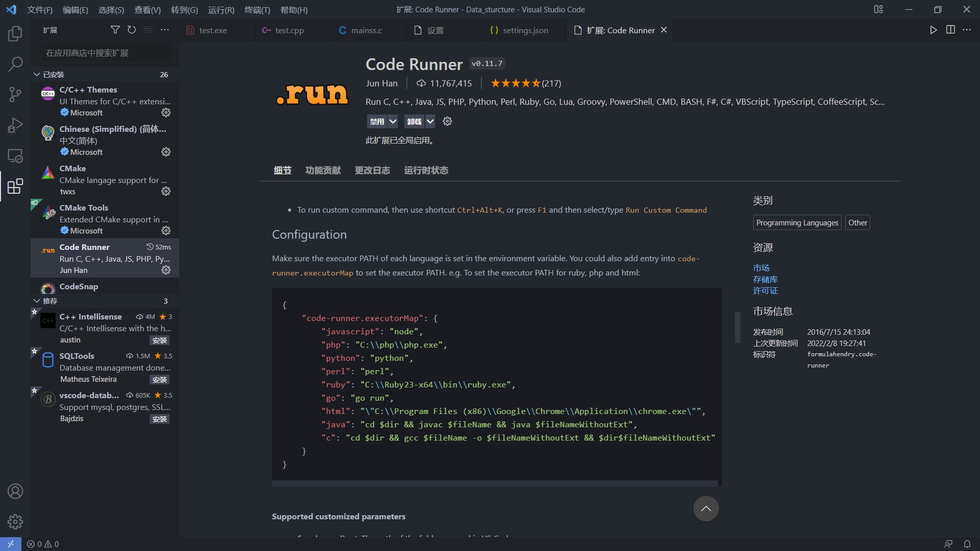Image resolution: width=980 pixels, height=551 pixels.
Task: Open the Go menu
Action: [x=184, y=10]
